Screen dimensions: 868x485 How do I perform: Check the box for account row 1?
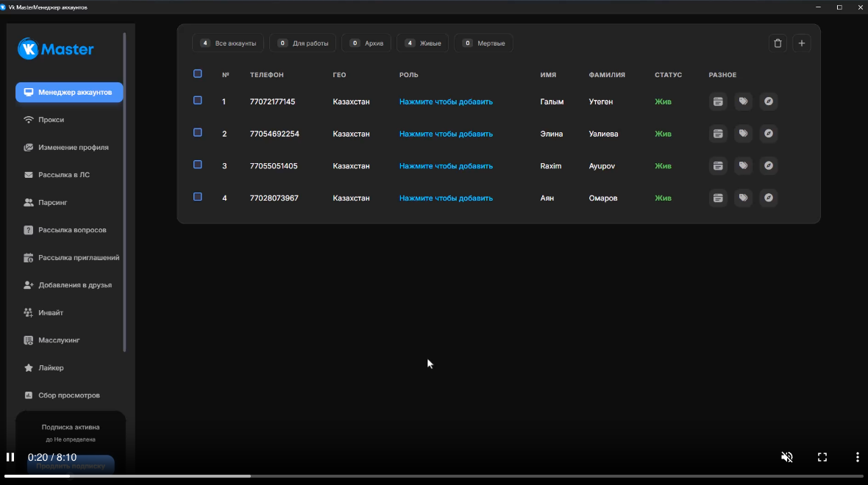click(x=197, y=101)
